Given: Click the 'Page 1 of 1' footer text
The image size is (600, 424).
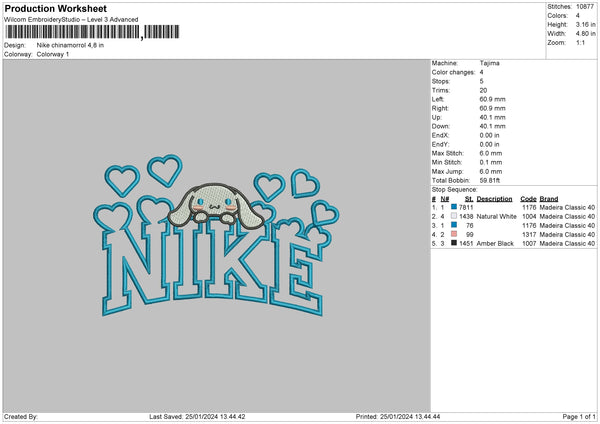Looking at the screenshot, I should pyautogui.click(x=579, y=417).
